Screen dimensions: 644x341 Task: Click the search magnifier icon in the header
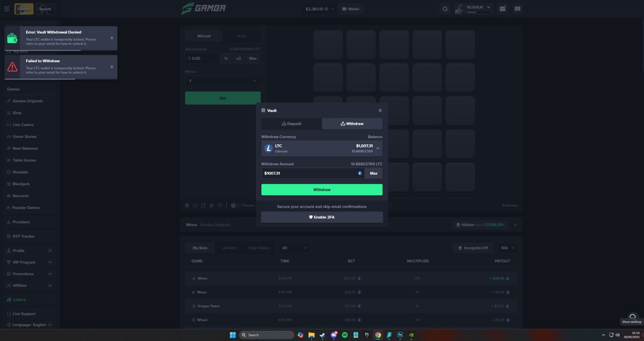(x=445, y=9)
